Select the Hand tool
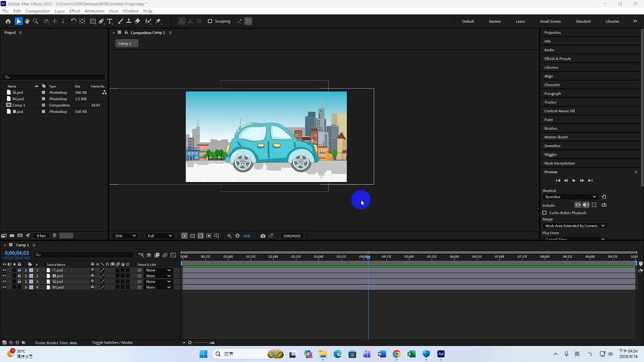644x362 pixels. tap(27, 21)
